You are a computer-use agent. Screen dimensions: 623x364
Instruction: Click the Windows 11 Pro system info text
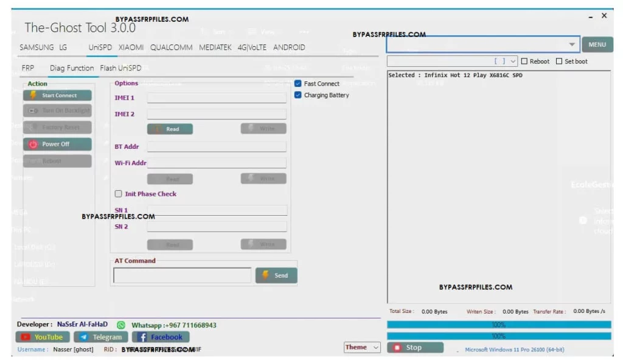515,349
